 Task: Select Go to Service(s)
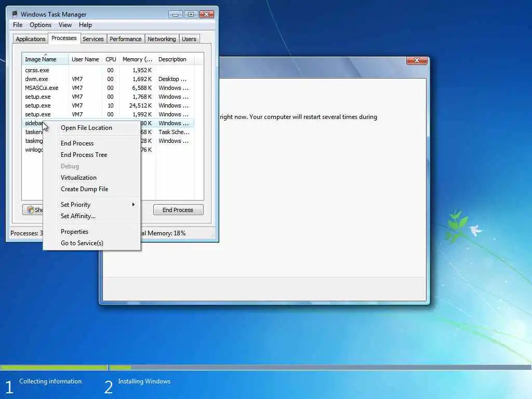pyautogui.click(x=92, y=243)
